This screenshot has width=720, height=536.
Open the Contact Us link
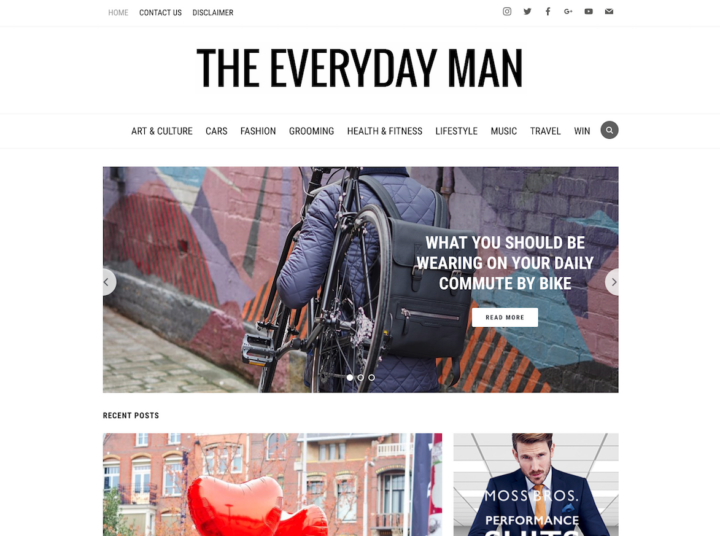160,13
